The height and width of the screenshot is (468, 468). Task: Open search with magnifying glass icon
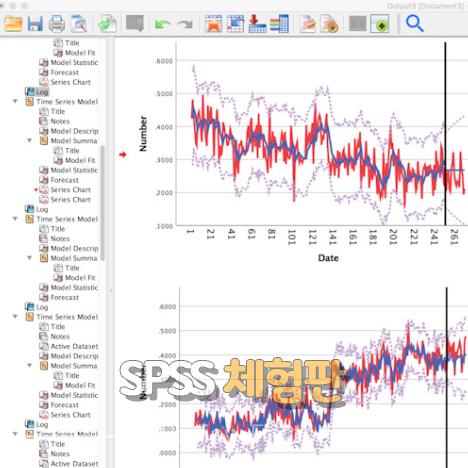click(x=415, y=24)
